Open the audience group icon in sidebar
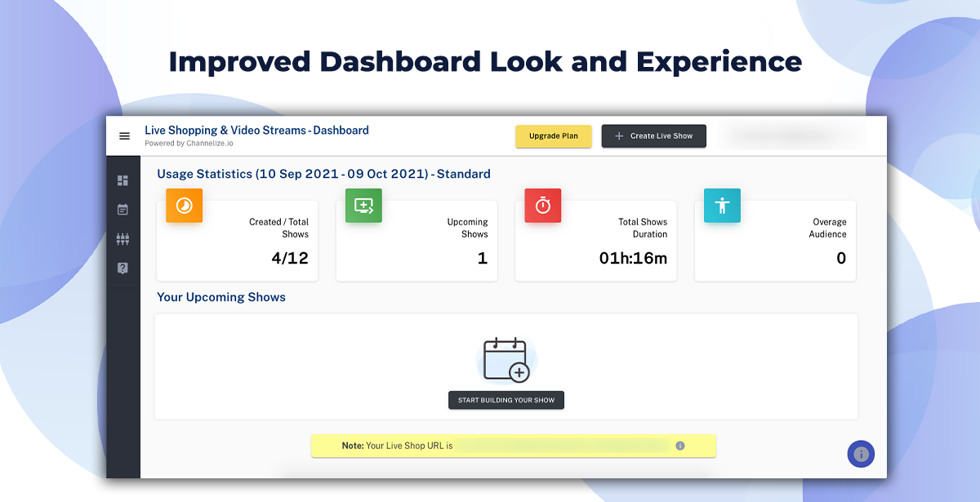 [x=122, y=239]
